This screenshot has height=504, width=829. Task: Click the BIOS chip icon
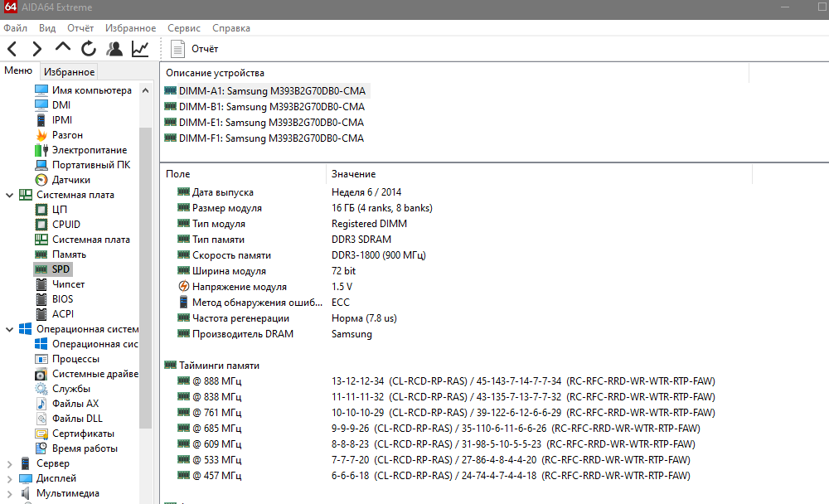coord(41,299)
